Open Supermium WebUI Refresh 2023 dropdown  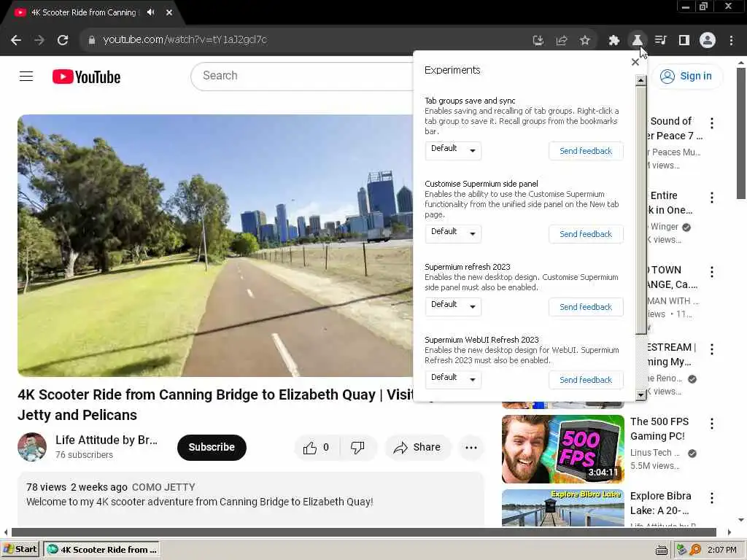coord(453,379)
